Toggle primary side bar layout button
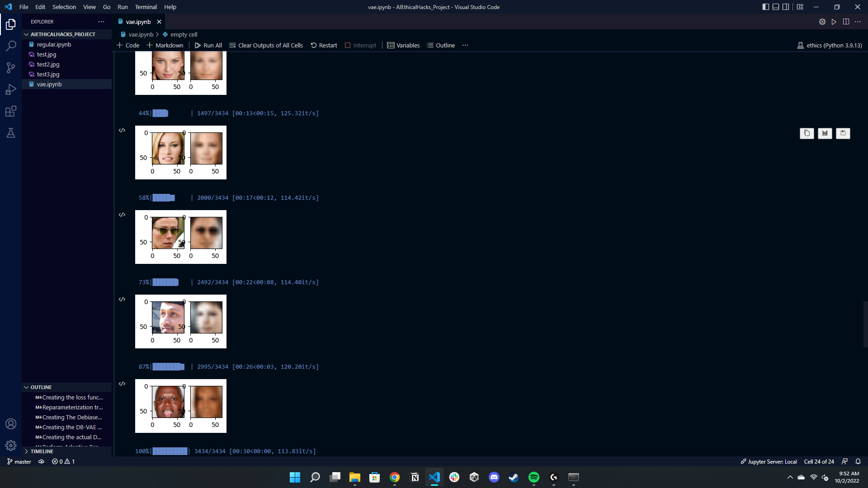868x488 pixels. click(765, 7)
